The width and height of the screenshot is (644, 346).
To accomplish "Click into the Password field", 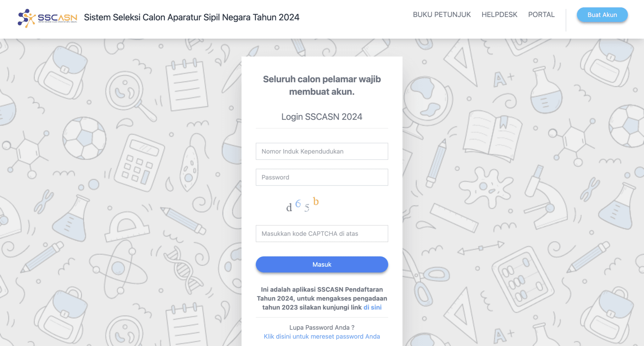I will coord(322,177).
